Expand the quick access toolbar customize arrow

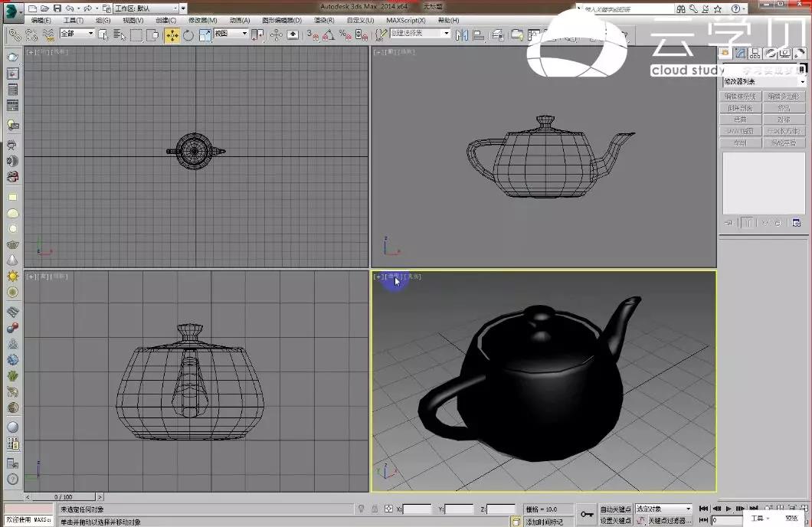pyautogui.click(x=183, y=8)
